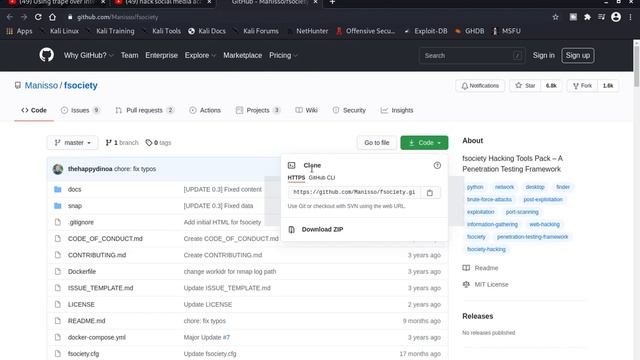The height and width of the screenshot is (360, 640).
Task: Click the Apps bookmarks grid icon
Action: coord(10,31)
